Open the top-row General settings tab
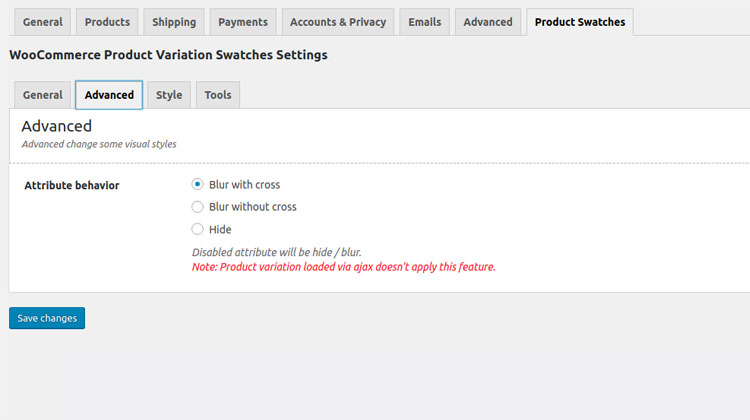The height and width of the screenshot is (420, 750). (42, 22)
